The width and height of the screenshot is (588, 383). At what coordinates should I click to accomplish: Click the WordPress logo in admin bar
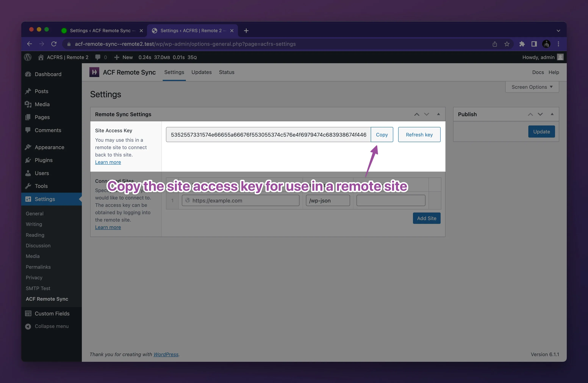pyautogui.click(x=28, y=57)
